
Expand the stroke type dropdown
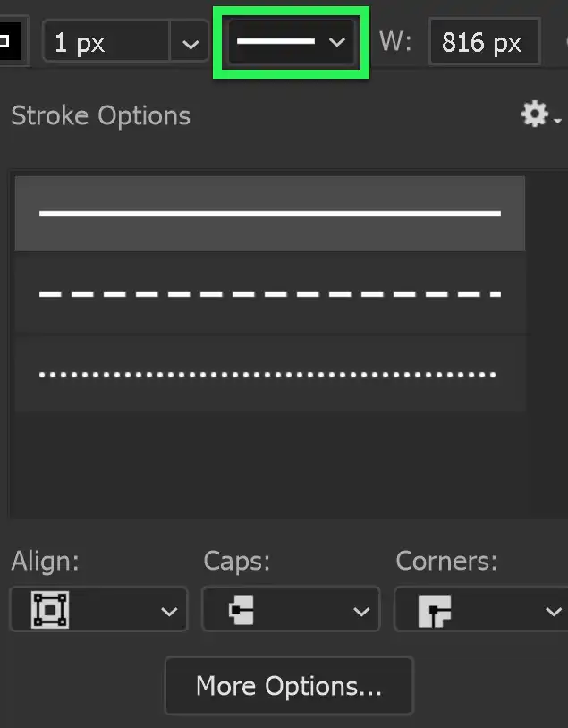[337, 41]
